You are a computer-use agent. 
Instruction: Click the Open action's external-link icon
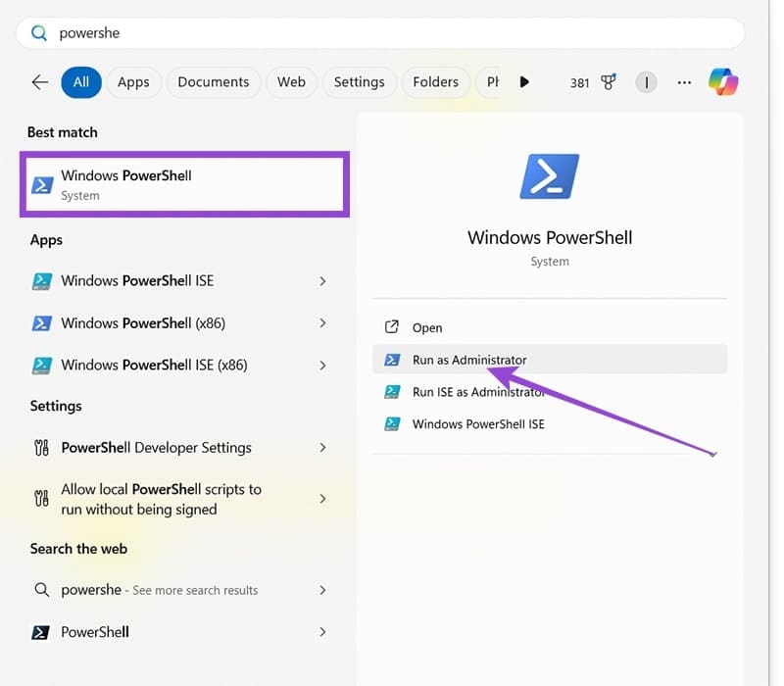(391, 327)
